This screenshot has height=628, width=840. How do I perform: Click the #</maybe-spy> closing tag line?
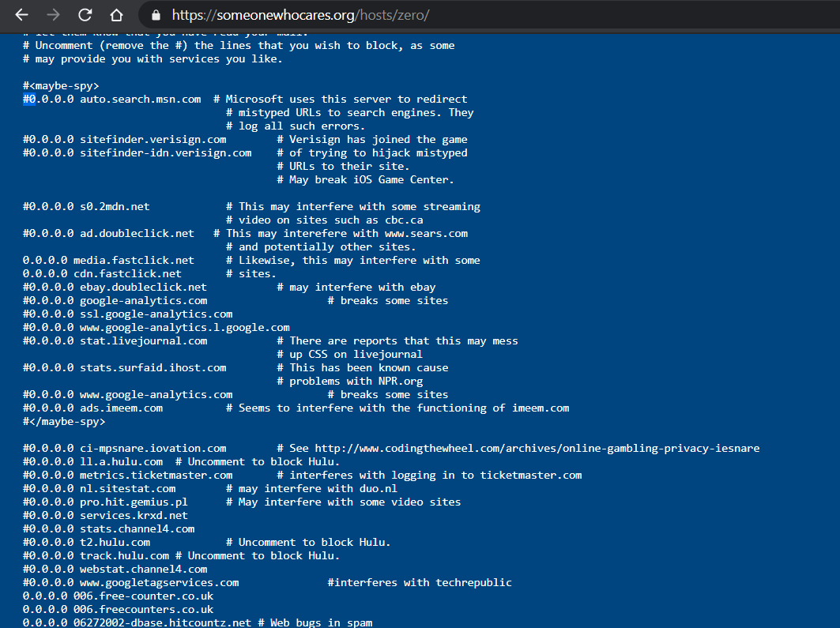(64, 421)
